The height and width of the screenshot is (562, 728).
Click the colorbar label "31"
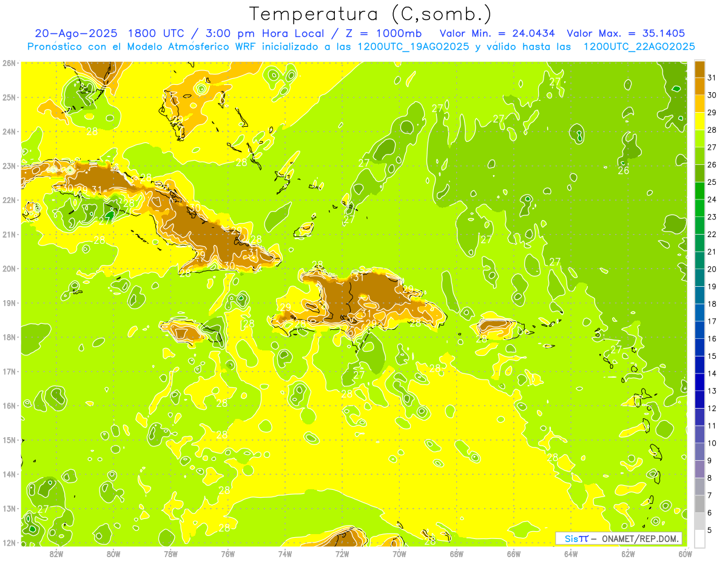pyautogui.click(x=712, y=78)
